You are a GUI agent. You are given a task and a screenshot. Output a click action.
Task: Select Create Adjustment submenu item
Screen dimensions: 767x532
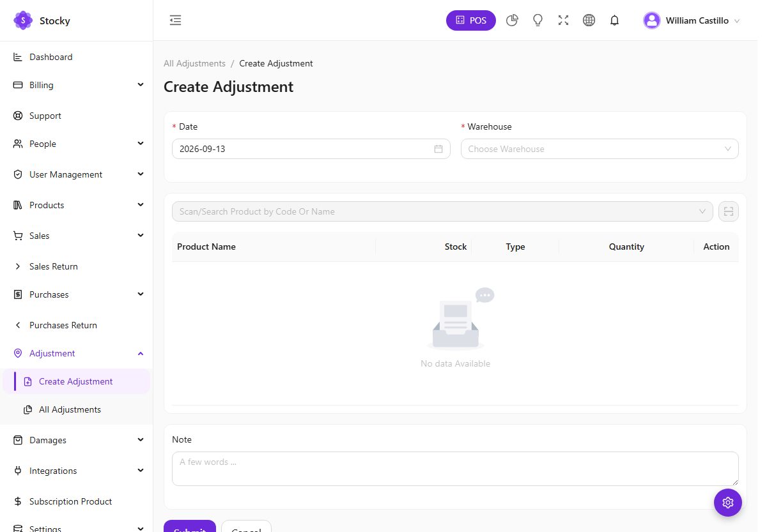pos(77,381)
